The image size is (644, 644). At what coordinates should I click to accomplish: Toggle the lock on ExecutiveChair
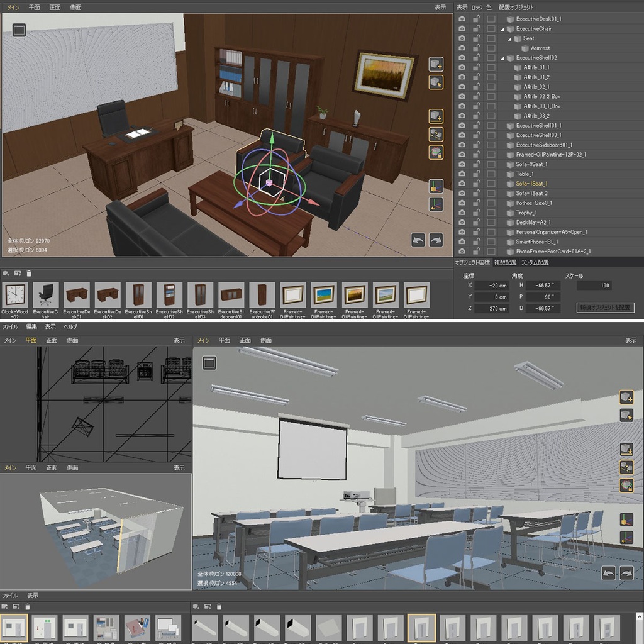(x=475, y=28)
